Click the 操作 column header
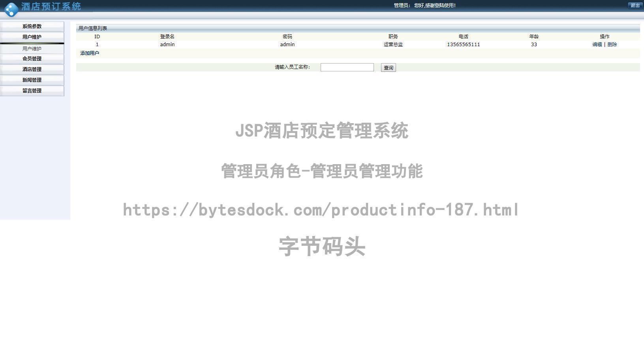644x363 pixels. click(x=605, y=37)
